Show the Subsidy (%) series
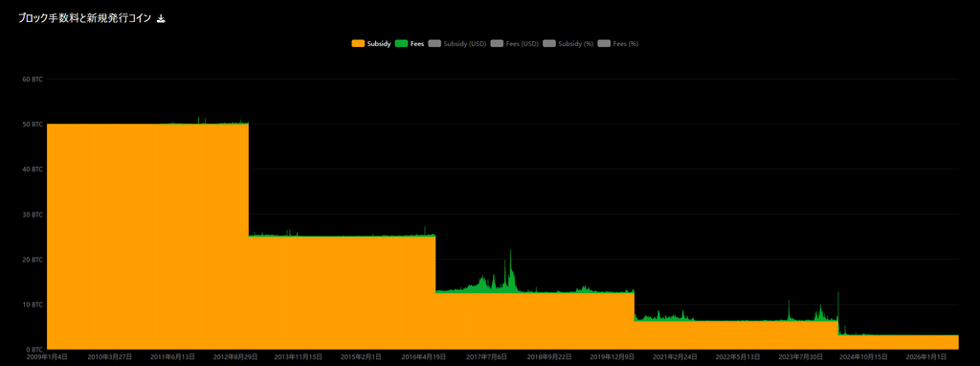Viewport: 980px width, 366px height. 568,44
